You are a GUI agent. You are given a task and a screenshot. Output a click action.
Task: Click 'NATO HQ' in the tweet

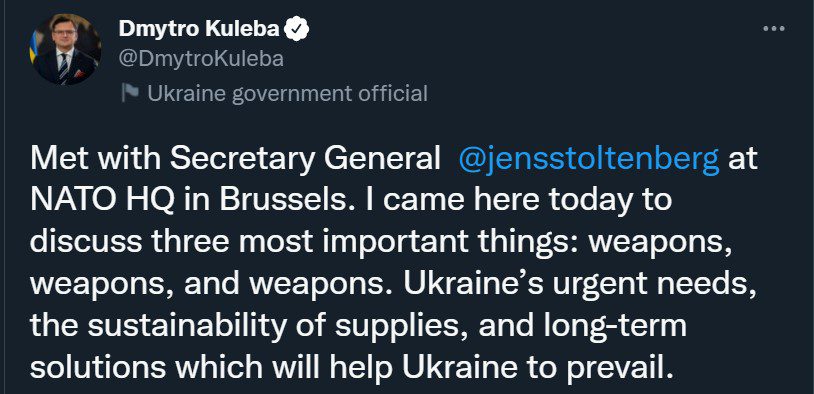[102, 201]
